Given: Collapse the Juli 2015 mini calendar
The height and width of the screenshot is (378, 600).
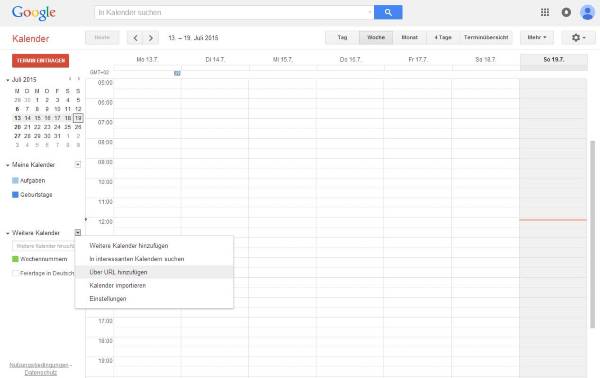Looking at the screenshot, I should [7, 80].
